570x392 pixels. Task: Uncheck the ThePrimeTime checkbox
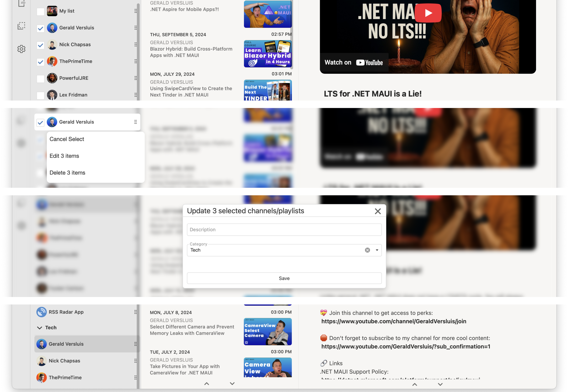(40, 62)
